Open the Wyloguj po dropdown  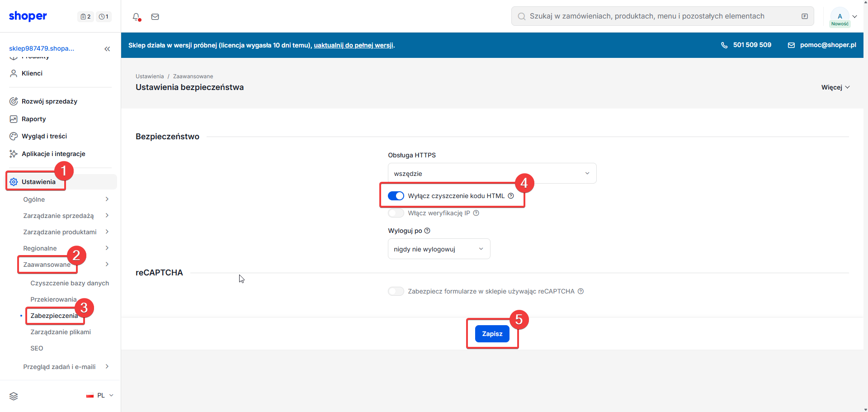tap(439, 249)
